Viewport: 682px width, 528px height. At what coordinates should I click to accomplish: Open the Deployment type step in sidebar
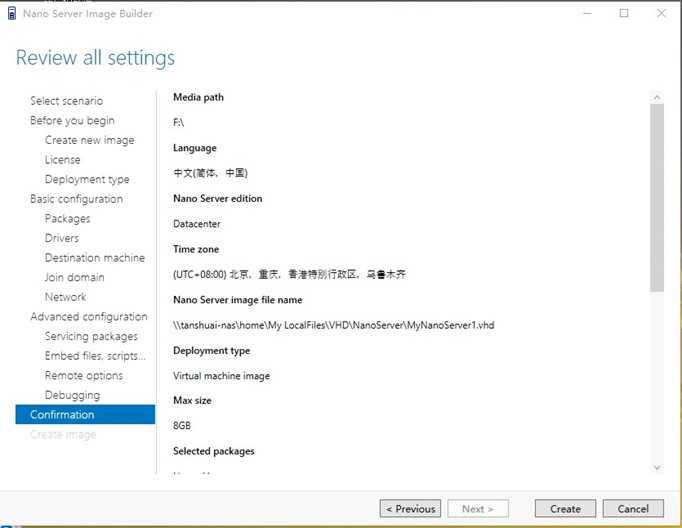tap(87, 179)
